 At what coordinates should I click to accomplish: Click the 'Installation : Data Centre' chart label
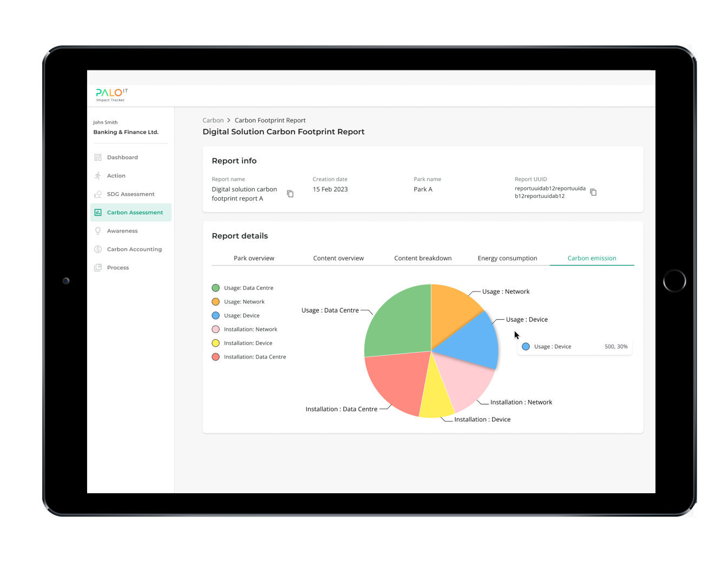(342, 409)
